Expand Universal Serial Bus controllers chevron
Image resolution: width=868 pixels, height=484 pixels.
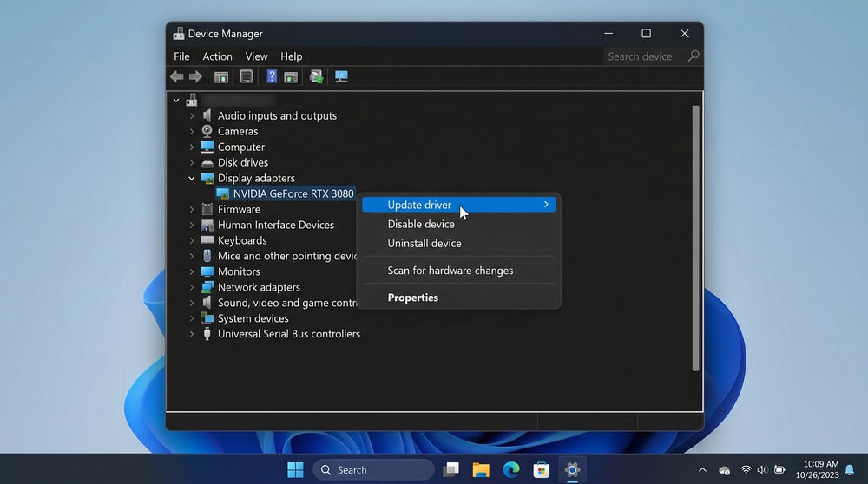click(x=192, y=334)
